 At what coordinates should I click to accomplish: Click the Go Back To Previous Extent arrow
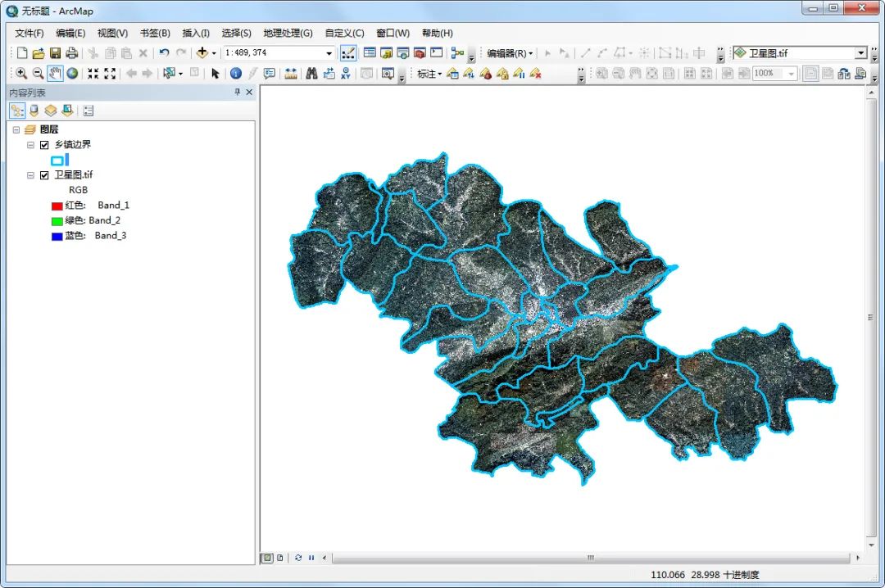point(130,73)
